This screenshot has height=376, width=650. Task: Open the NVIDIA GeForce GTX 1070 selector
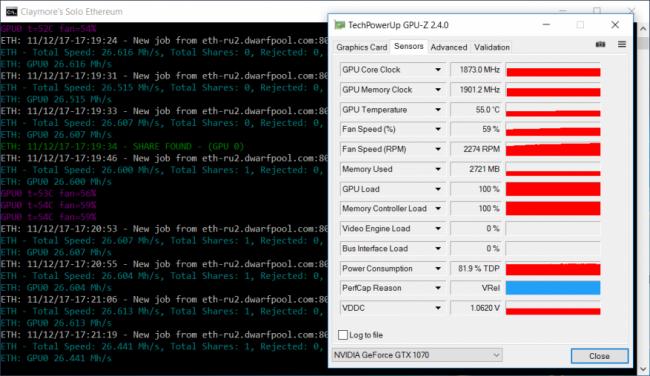pos(417,355)
